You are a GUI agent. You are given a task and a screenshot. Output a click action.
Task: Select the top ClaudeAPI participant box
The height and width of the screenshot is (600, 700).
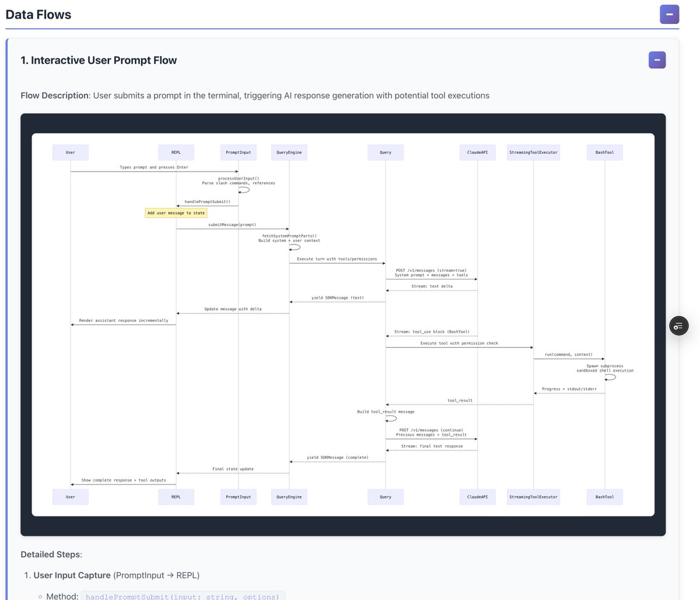tap(478, 152)
